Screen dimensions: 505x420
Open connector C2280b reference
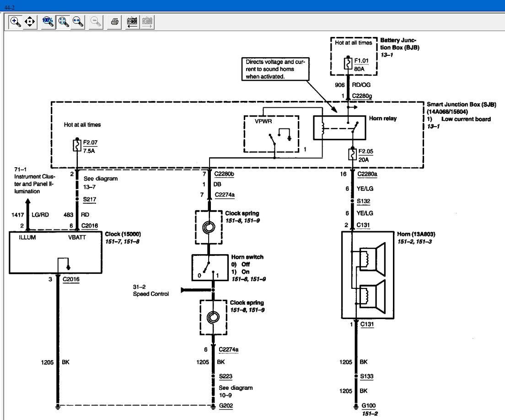pyautogui.click(x=226, y=174)
